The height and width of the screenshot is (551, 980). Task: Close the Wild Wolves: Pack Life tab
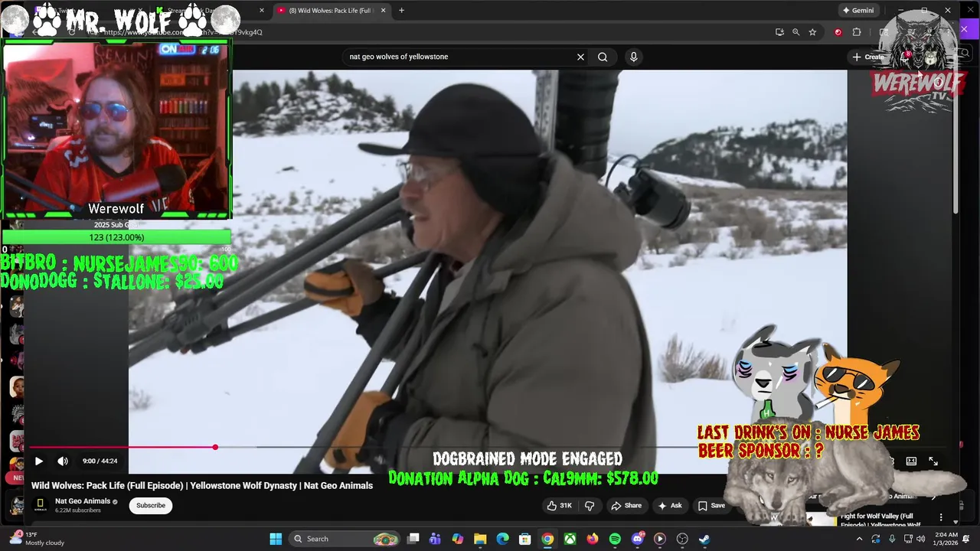[383, 11]
